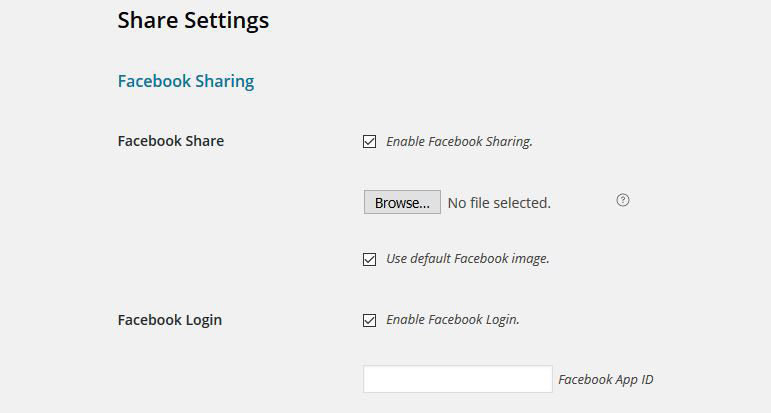Stop using the default Facebook image

tap(369, 259)
